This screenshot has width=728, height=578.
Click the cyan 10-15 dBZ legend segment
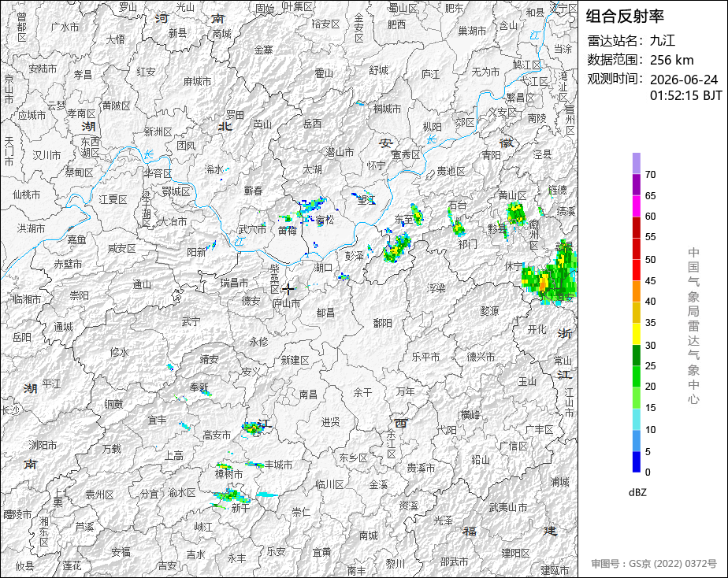coord(636,419)
